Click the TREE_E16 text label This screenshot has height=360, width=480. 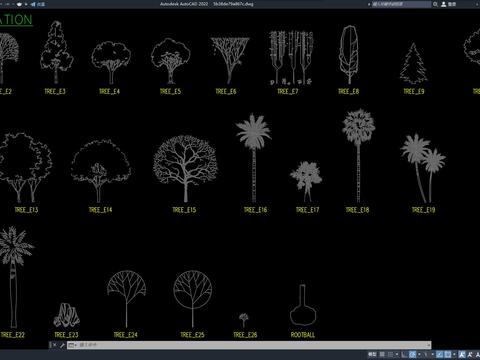[x=255, y=210]
